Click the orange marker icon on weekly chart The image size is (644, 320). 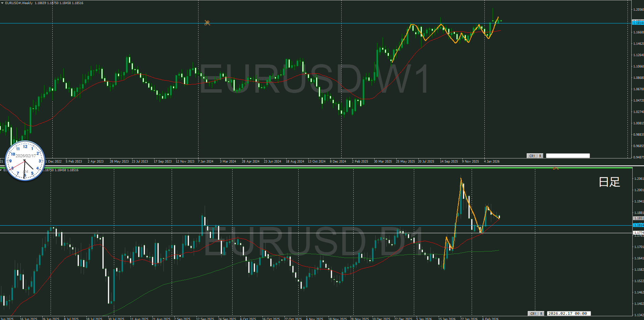tap(207, 23)
